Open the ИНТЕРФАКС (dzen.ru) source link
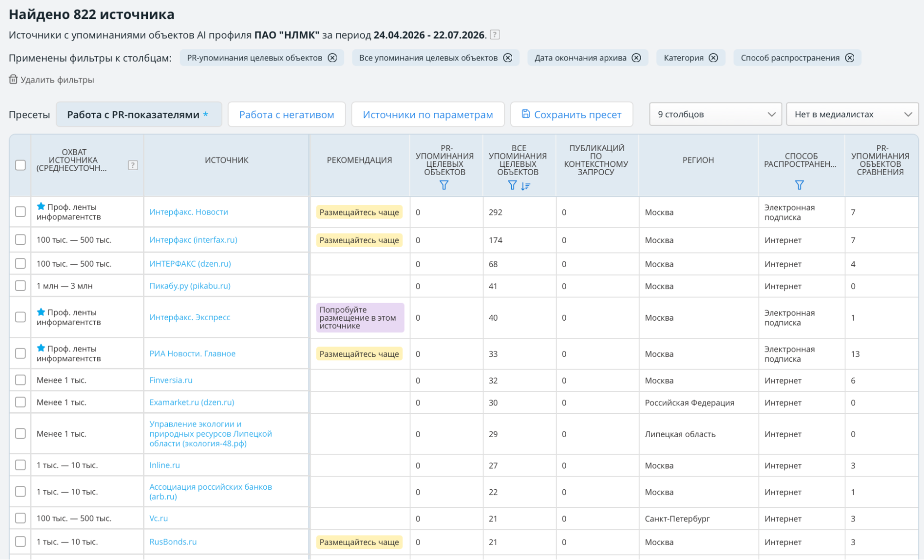The height and width of the screenshot is (560, 924). 190,263
